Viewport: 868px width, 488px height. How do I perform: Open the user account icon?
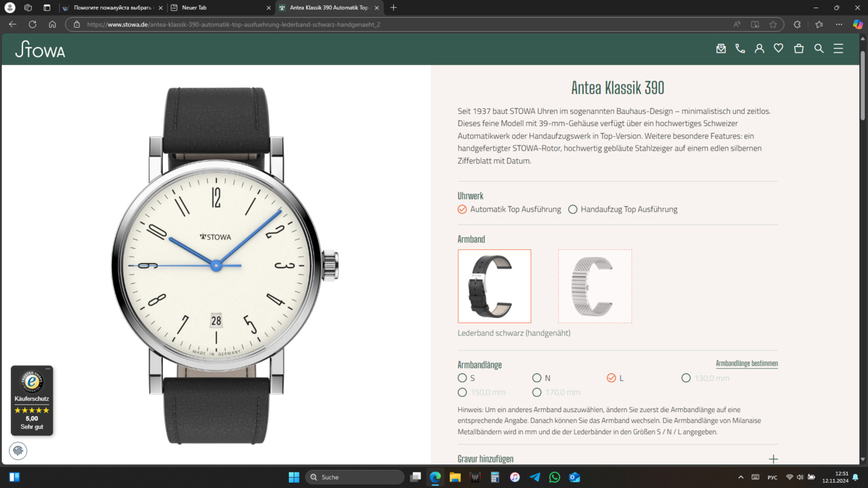pos(759,49)
